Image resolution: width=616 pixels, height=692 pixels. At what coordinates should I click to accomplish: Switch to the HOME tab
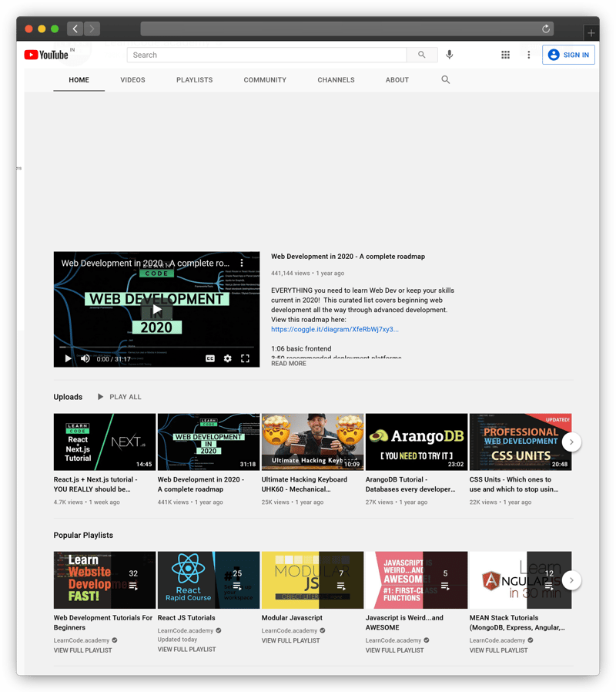coord(79,80)
